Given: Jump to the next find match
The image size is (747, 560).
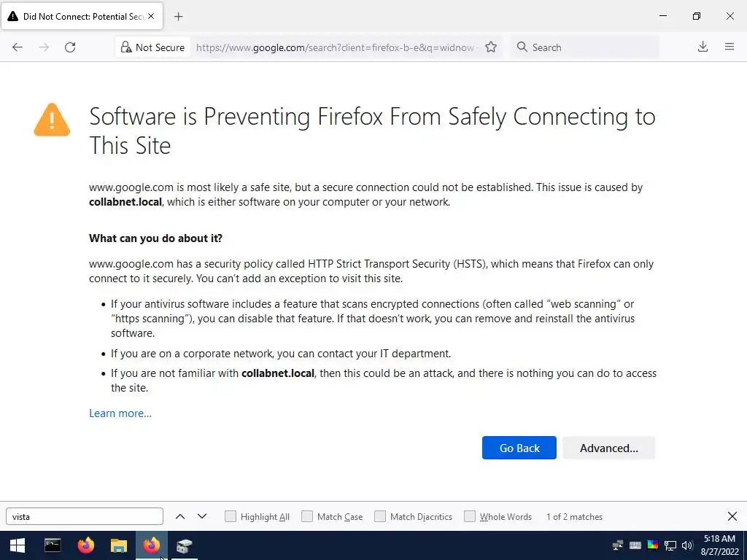Looking at the screenshot, I should [x=202, y=516].
